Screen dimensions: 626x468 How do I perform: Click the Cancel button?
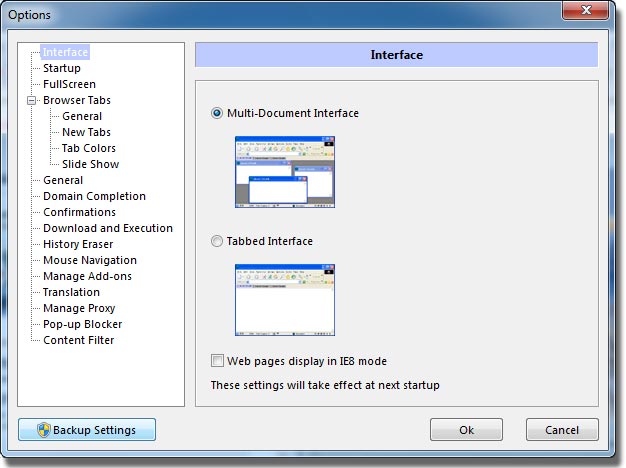562,430
